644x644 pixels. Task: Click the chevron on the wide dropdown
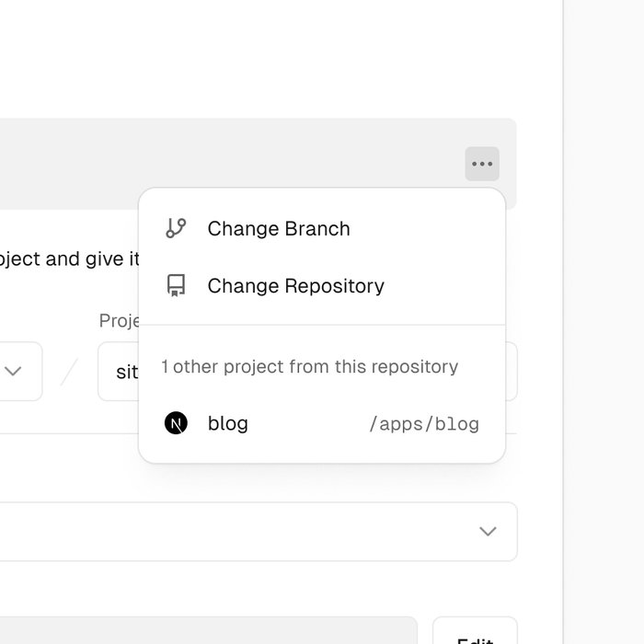click(488, 532)
